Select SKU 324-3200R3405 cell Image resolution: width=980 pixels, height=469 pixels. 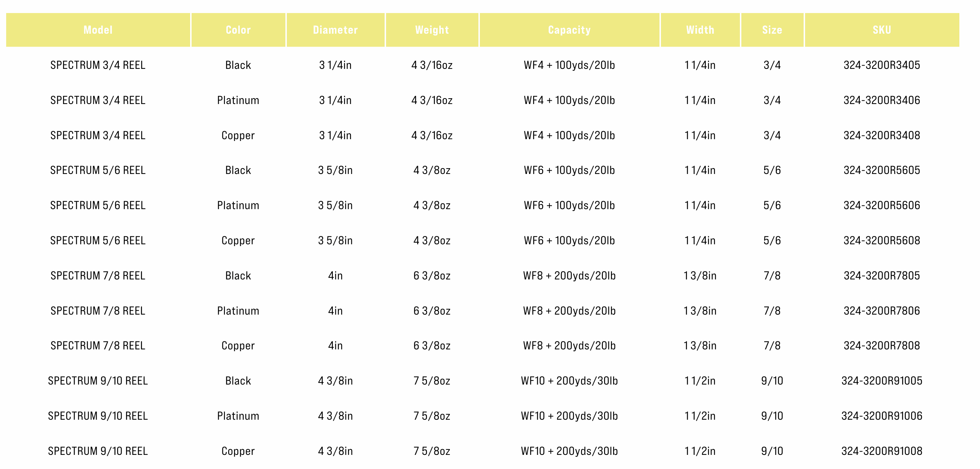click(x=881, y=65)
